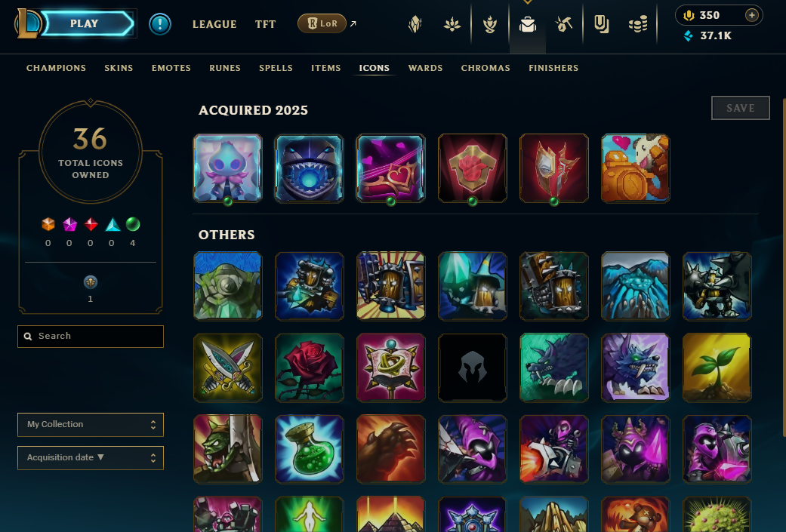Open the Acquisition date sort dropdown
The width and height of the screenshot is (786, 532).
[91, 458]
